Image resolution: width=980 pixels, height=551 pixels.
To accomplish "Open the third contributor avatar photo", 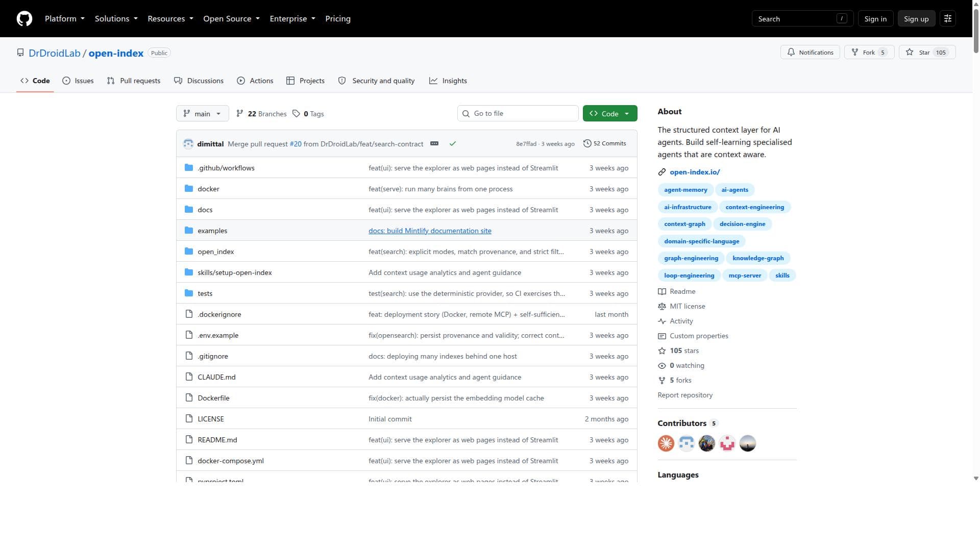I will 707,443.
